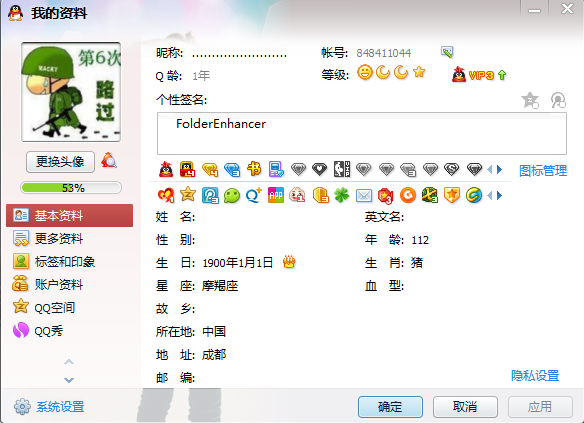Click the account number 848411044

click(384, 53)
